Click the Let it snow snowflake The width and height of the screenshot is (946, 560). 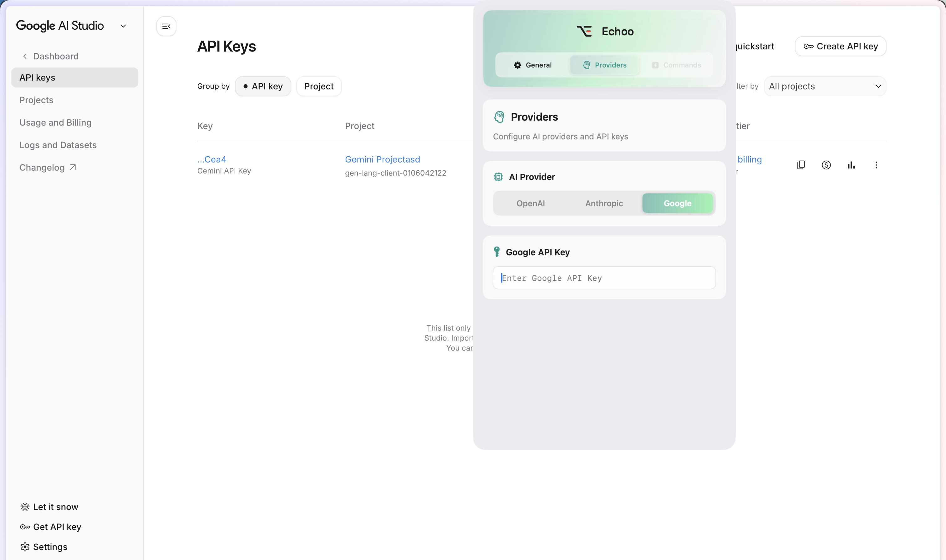point(25,507)
